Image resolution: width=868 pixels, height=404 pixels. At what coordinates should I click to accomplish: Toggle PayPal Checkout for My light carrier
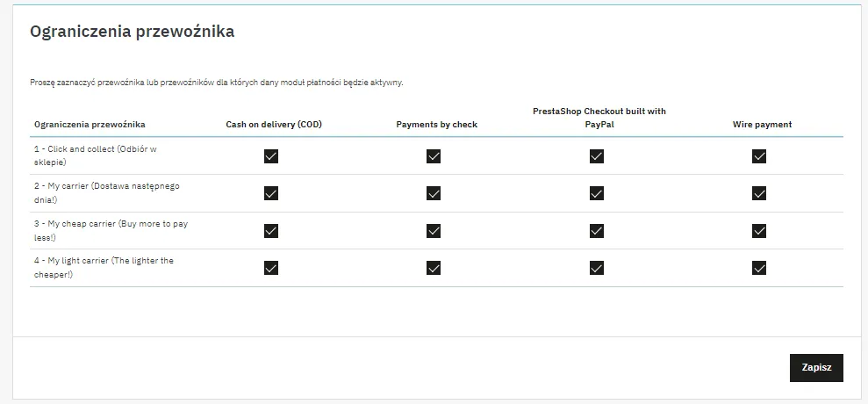(x=597, y=268)
